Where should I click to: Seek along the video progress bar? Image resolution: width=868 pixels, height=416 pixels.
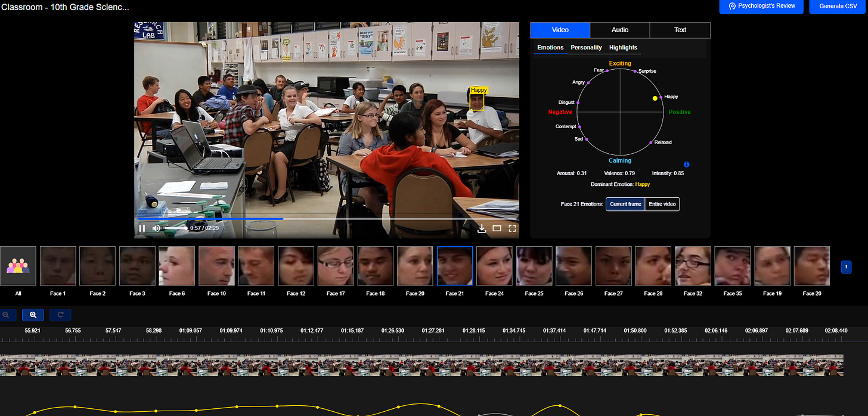coord(327,219)
